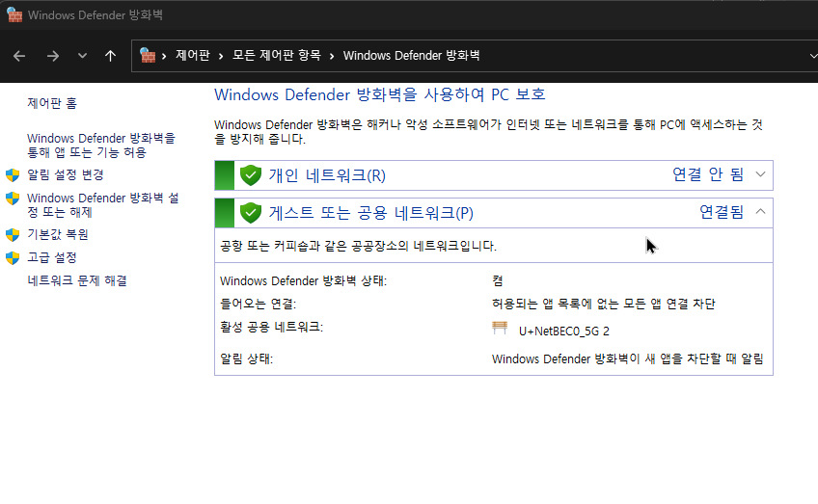Expand the 개인 네트워크(R) section chevron
Viewport: 818px width, 504px height.
pyautogui.click(x=761, y=174)
